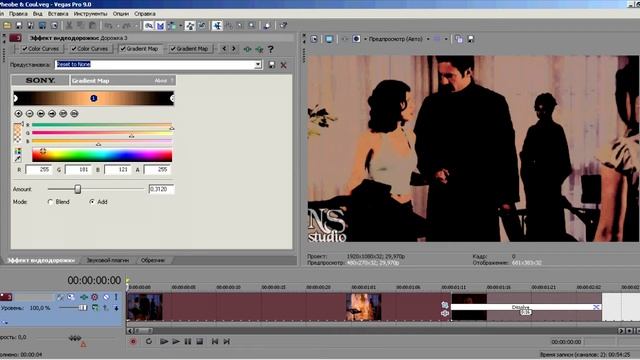Open a project via the folder icon
The height and width of the screenshot is (360, 640).
tap(7, 26)
